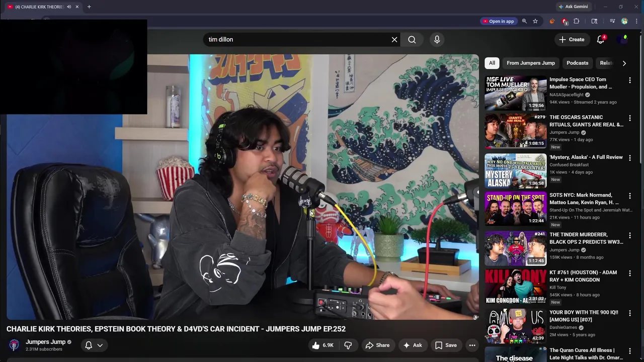Open Your Boy With The 900 IQ title
644x362 pixels.
584,316
